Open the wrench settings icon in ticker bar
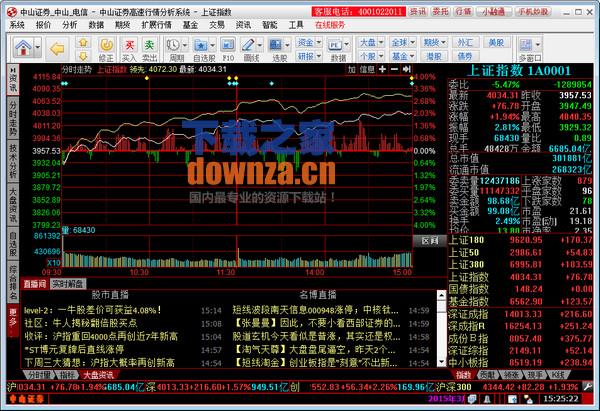 pos(588,387)
